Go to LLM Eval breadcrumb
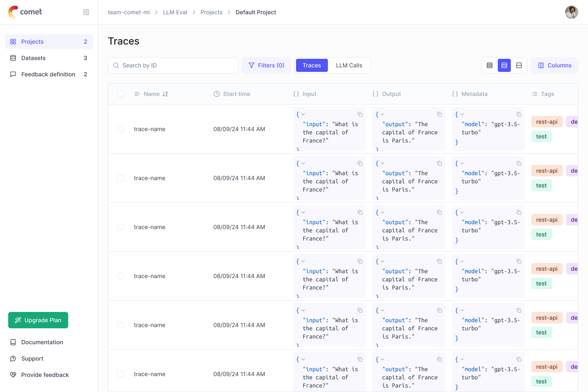 coord(175,12)
